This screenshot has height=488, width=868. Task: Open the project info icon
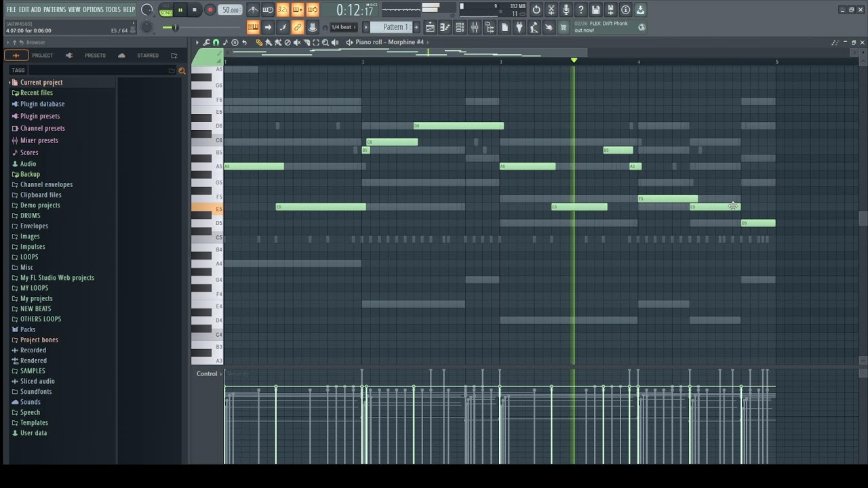626,10
